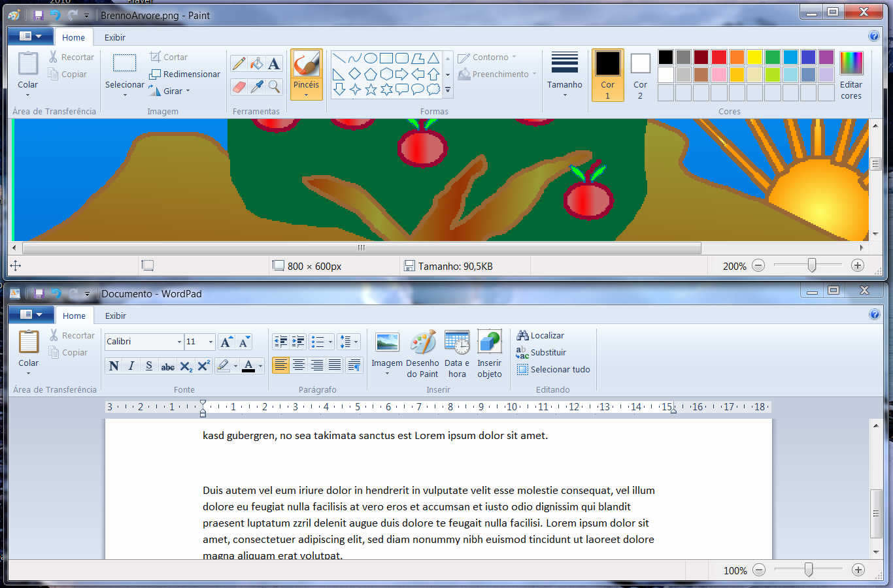Toggle superscript in WordPad
Screen dimensions: 893x588
pos(203,366)
